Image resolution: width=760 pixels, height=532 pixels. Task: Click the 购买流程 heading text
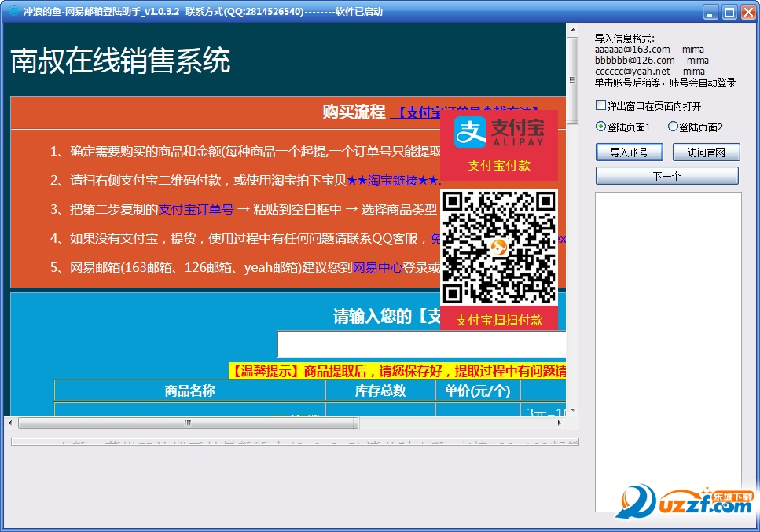coord(354,112)
